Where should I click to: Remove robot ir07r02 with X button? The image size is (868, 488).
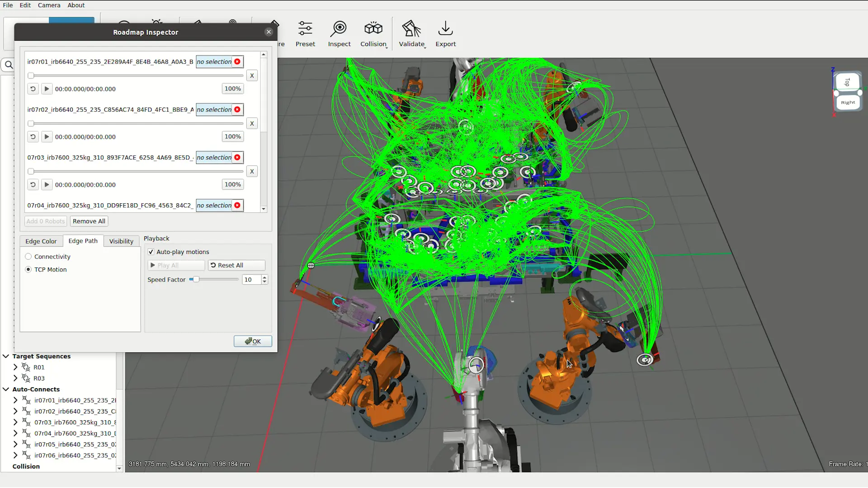(252, 123)
